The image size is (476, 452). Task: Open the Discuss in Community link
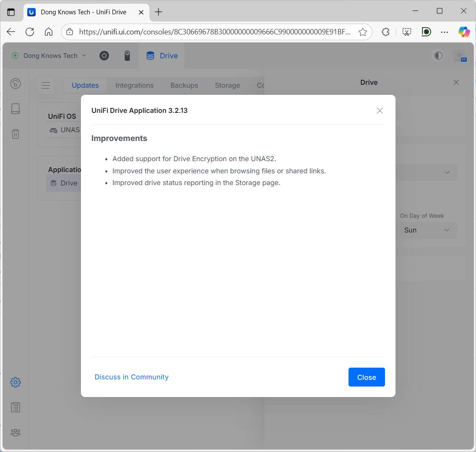point(131,377)
